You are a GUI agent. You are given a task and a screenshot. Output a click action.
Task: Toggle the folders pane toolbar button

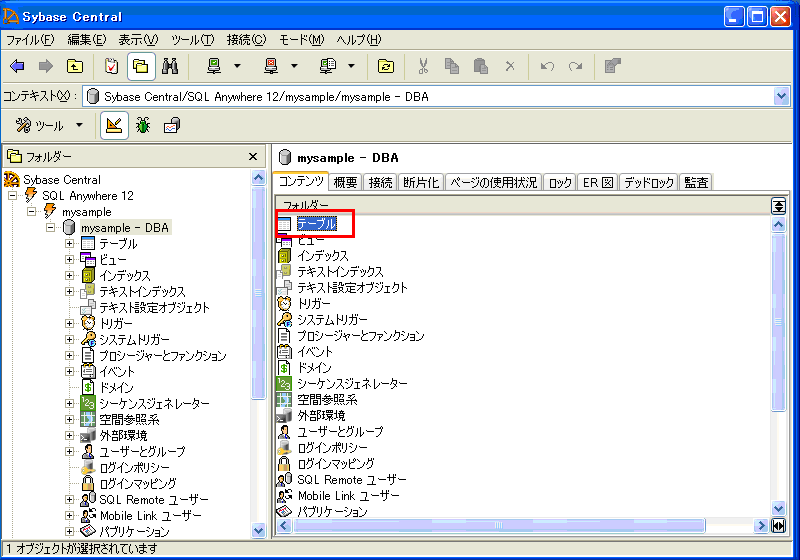click(x=141, y=67)
